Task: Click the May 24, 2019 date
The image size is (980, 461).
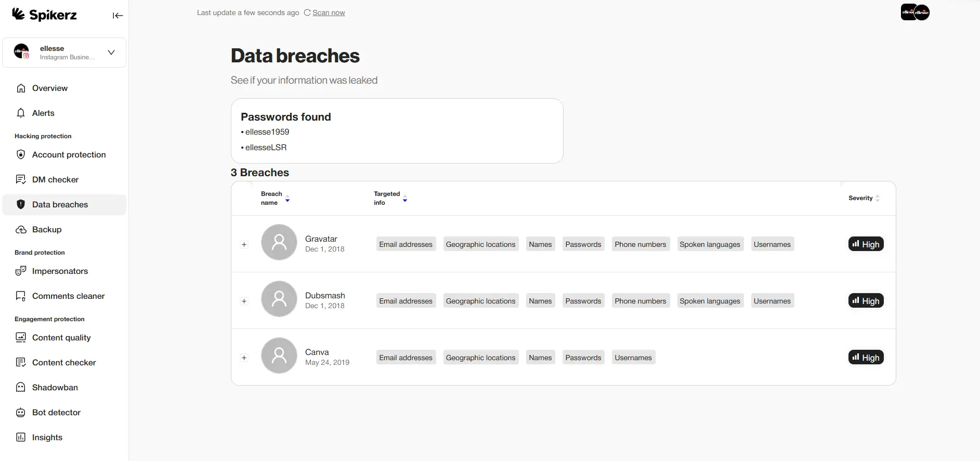Action: point(327,362)
